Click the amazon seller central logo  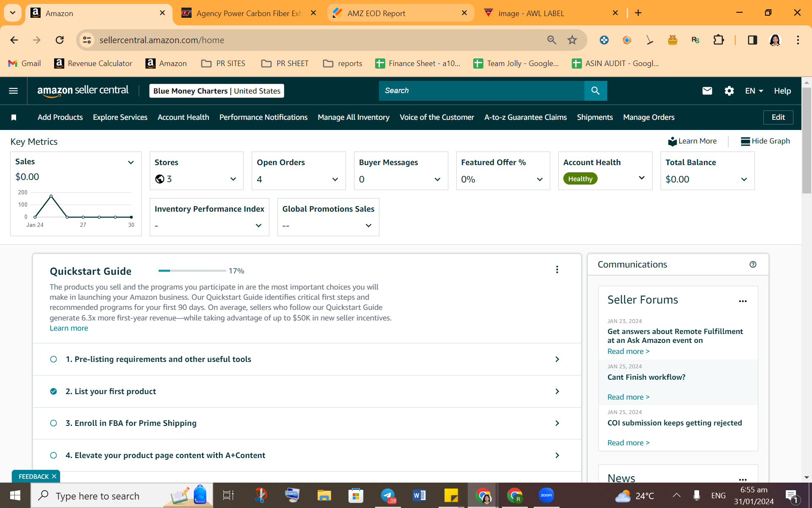pos(83,91)
